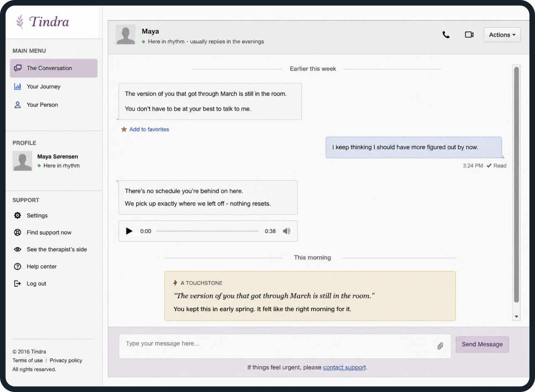Click the scrollbar down arrow

tap(517, 317)
